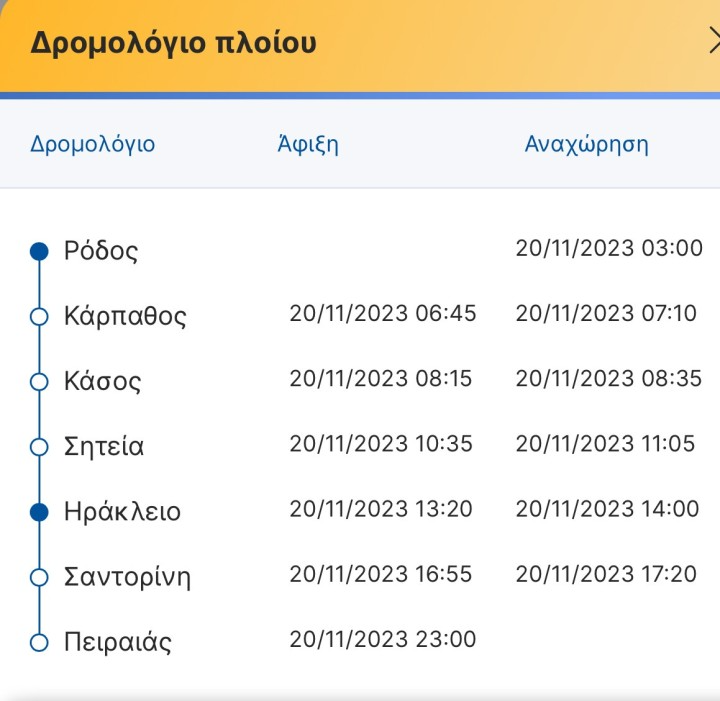Select the Αναχώρηση column header
The image size is (720, 701).
pyautogui.click(x=586, y=144)
